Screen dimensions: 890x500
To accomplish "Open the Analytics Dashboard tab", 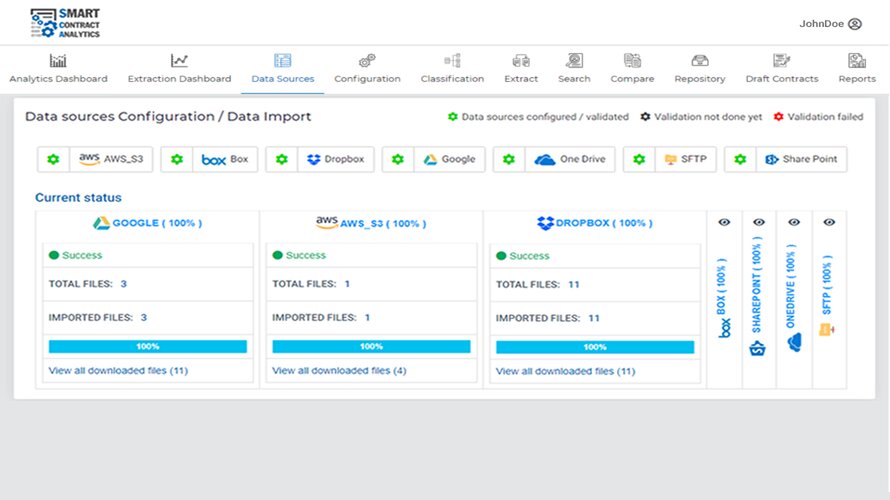I will coord(58,68).
